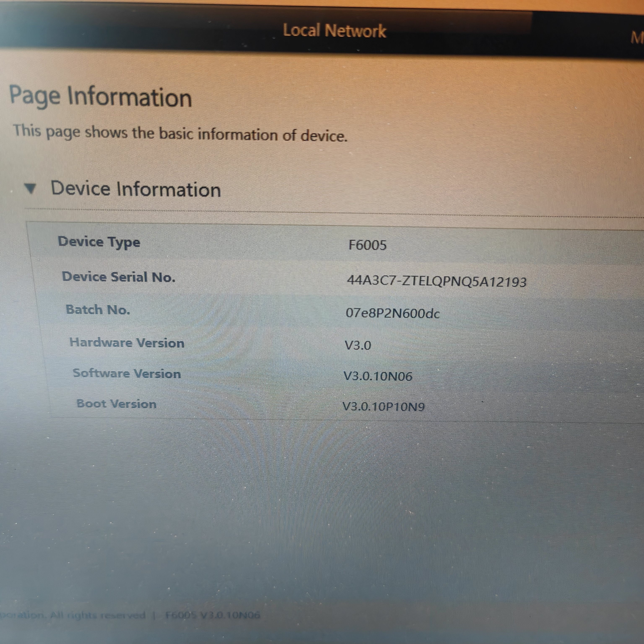The width and height of the screenshot is (644, 644).
Task: Click the Device Type label
Action: (99, 242)
